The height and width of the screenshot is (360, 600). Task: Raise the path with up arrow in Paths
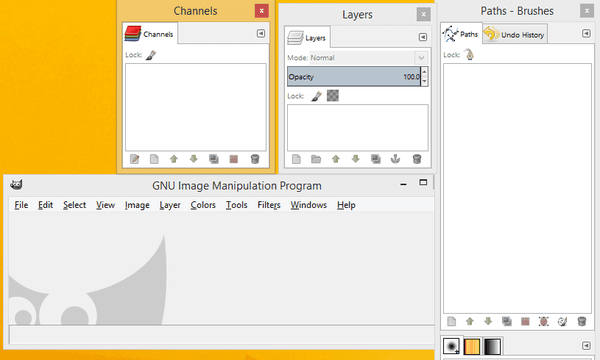[470, 321]
